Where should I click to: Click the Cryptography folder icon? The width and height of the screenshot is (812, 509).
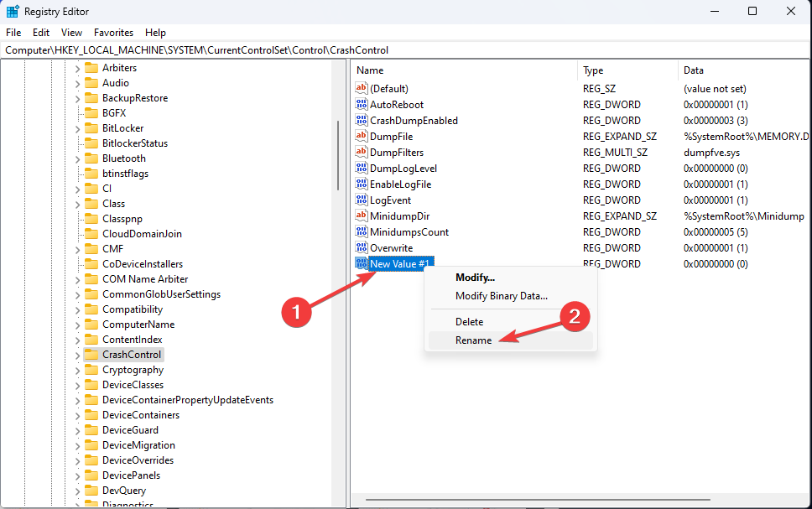pos(91,370)
